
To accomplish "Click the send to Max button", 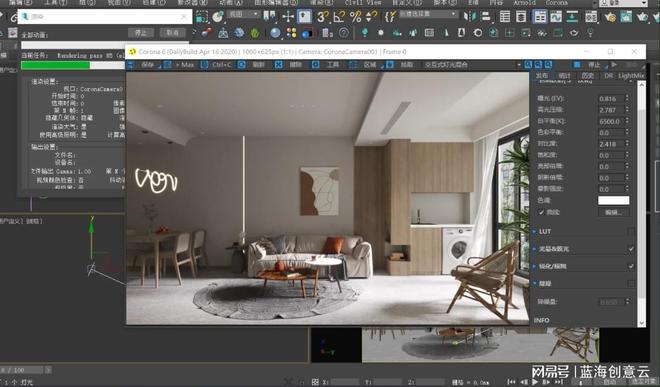I will tap(179, 64).
